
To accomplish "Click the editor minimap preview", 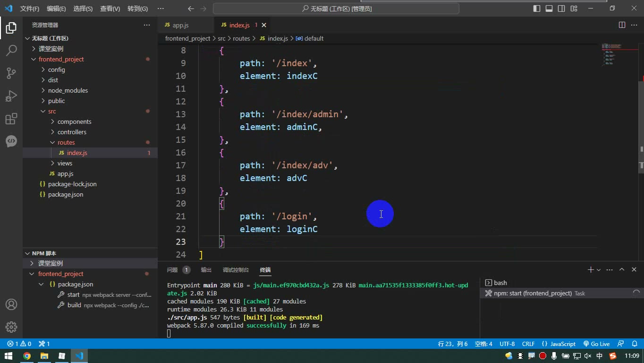I will point(619,54).
